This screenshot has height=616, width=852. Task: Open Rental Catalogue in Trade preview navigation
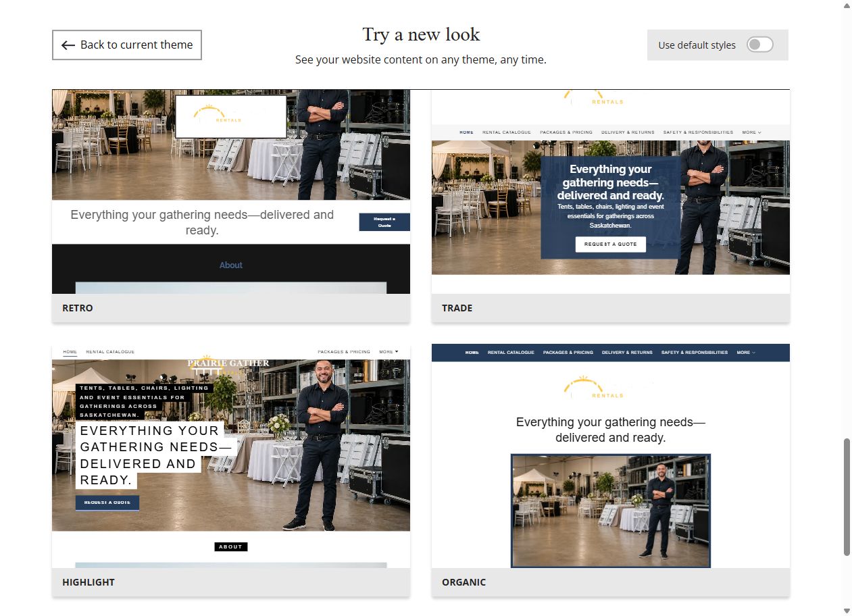(x=507, y=132)
